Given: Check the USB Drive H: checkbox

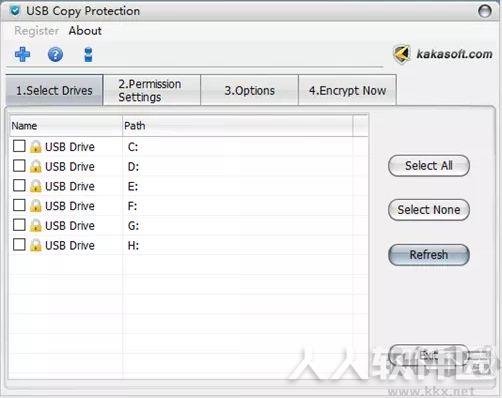Looking at the screenshot, I should click(x=19, y=244).
